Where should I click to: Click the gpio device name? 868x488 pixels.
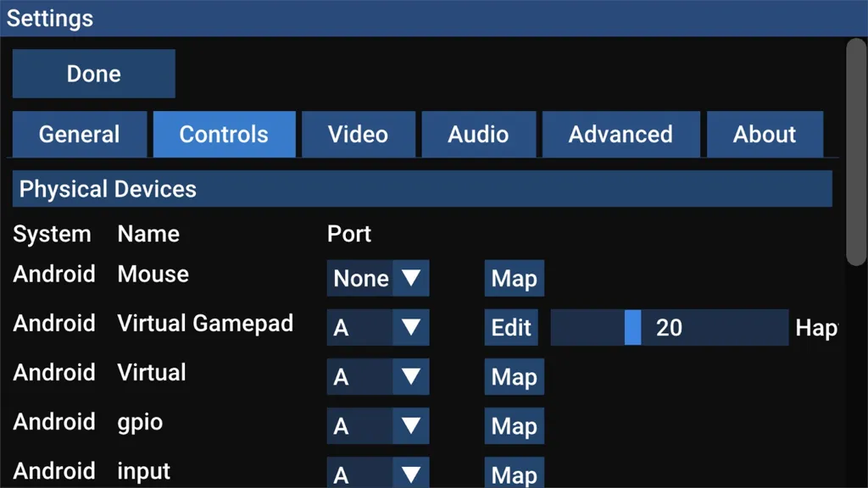pyautogui.click(x=140, y=423)
